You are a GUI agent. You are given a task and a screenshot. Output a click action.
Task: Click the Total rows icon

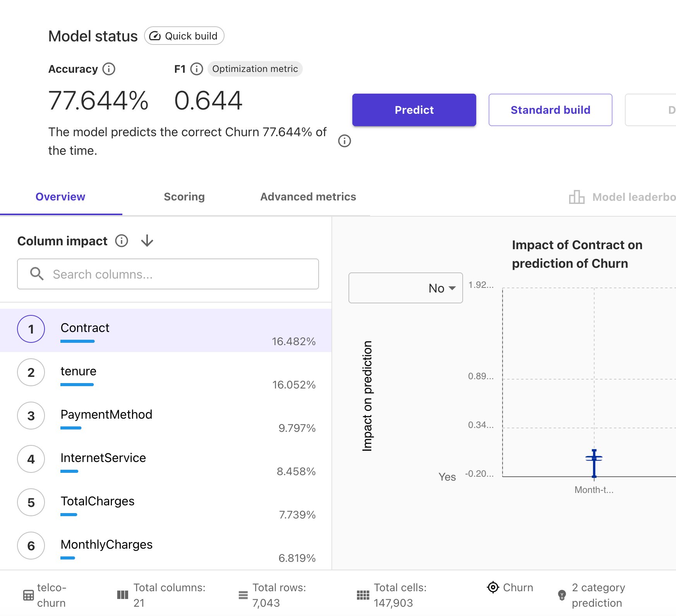(243, 595)
